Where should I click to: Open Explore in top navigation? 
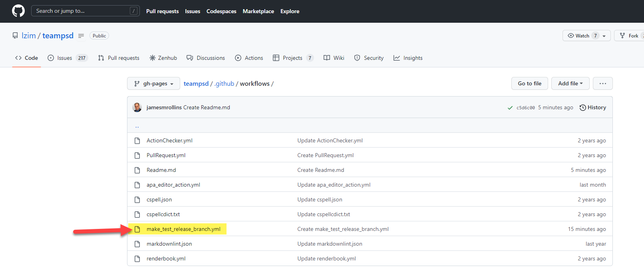click(x=290, y=11)
